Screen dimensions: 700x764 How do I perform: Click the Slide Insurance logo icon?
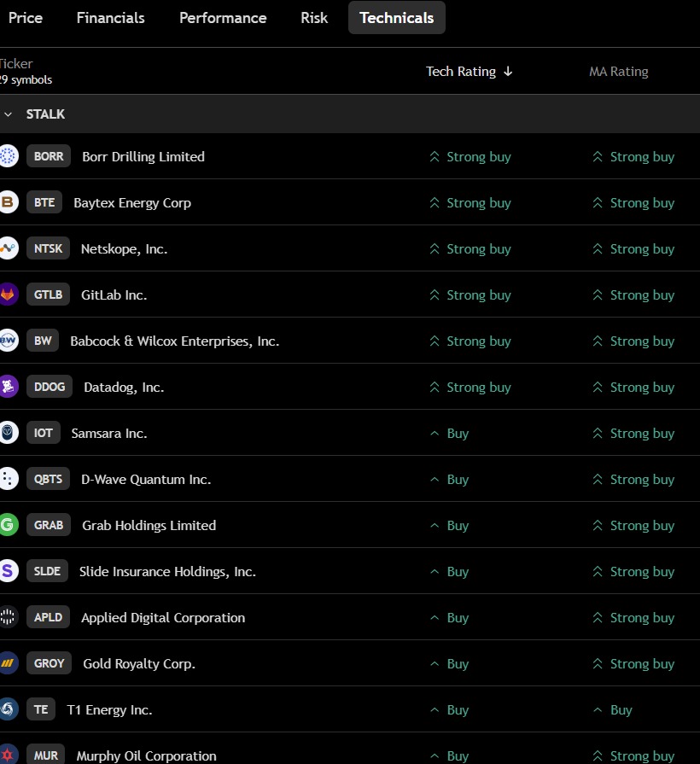pyautogui.click(x=8, y=570)
